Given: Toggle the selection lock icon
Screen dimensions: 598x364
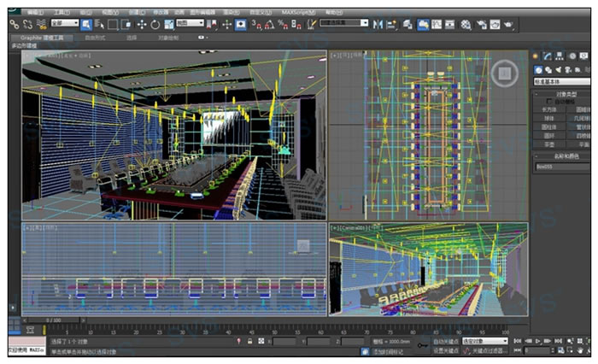Looking at the screenshot, I should pyautogui.click(x=249, y=340).
